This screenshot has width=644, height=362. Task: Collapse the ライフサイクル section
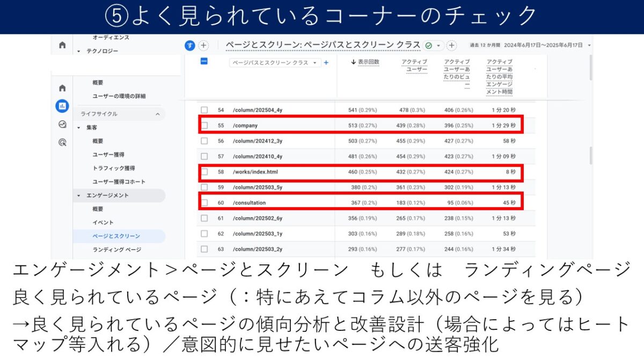click(x=157, y=114)
